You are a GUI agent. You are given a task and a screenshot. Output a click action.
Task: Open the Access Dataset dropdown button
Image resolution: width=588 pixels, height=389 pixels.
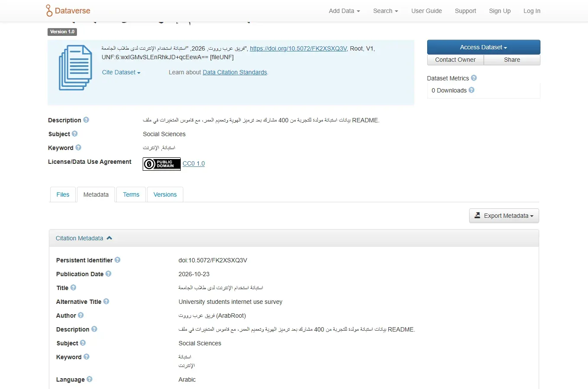pos(483,47)
